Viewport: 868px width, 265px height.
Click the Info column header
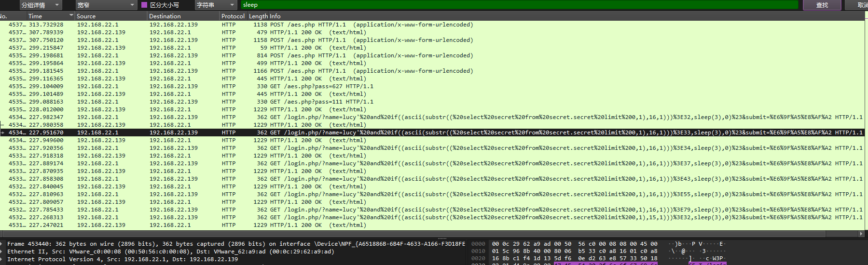pos(276,16)
